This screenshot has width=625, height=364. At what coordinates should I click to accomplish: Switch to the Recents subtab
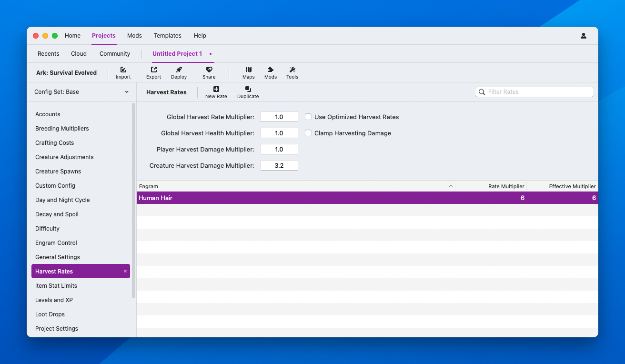tap(49, 54)
